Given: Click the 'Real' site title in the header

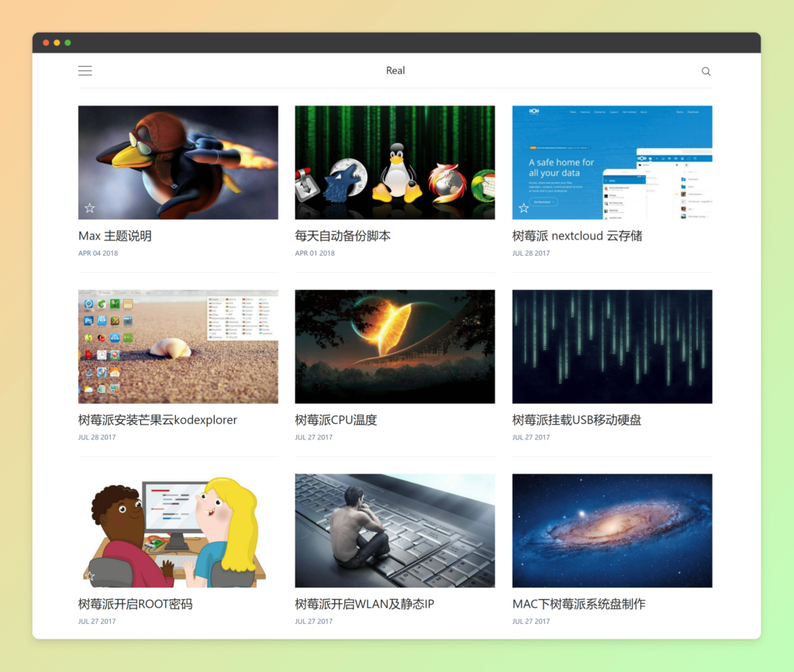Looking at the screenshot, I should [395, 71].
